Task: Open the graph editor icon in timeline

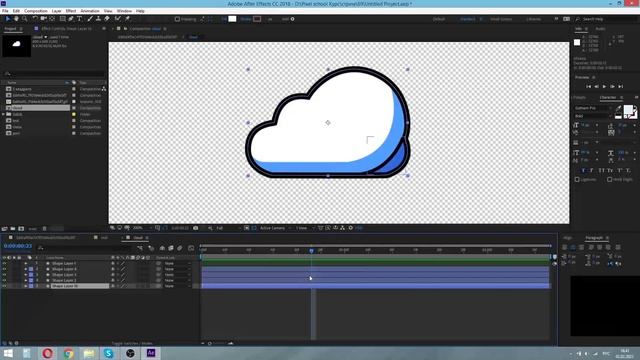Action: click(x=191, y=248)
